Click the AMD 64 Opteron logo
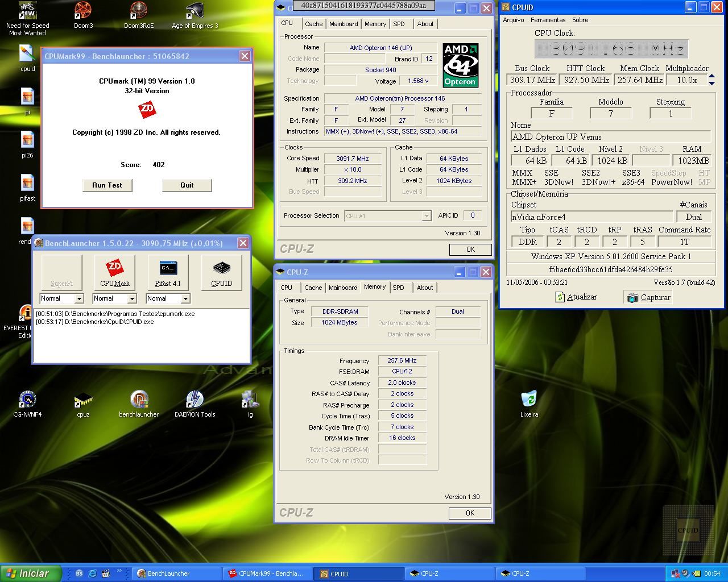The width and height of the screenshot is (728, 582). point(460,65)
